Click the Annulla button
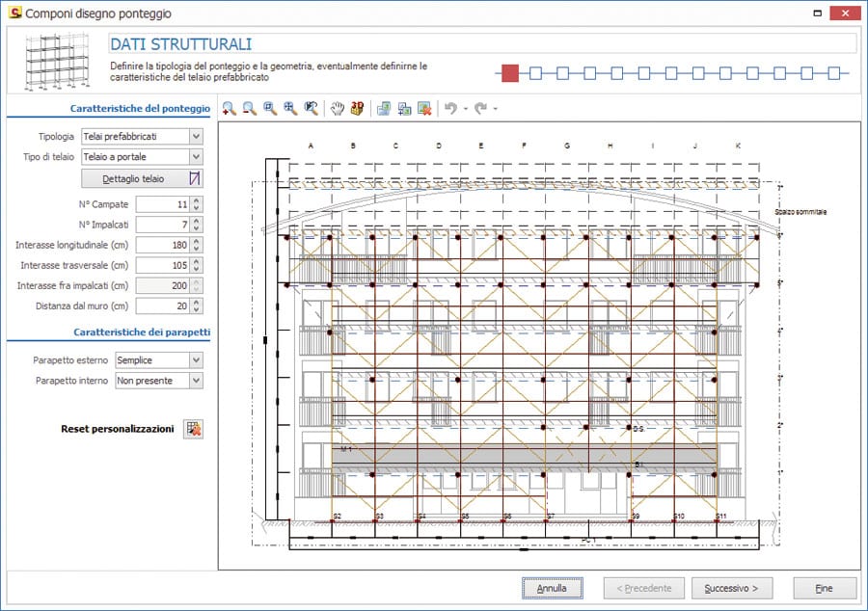Image resolution: width=868 pixels, height=611 pixels. tap(552, 587)
